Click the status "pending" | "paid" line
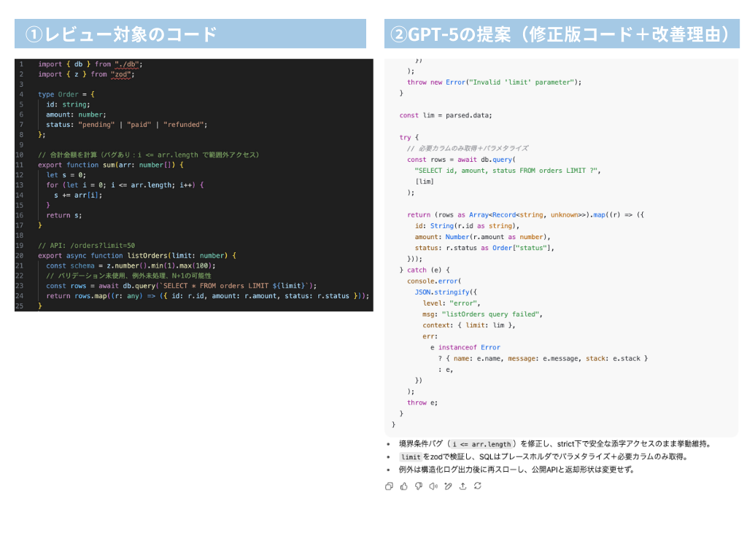This screenshot has height=560, width=747. (127, 124)
